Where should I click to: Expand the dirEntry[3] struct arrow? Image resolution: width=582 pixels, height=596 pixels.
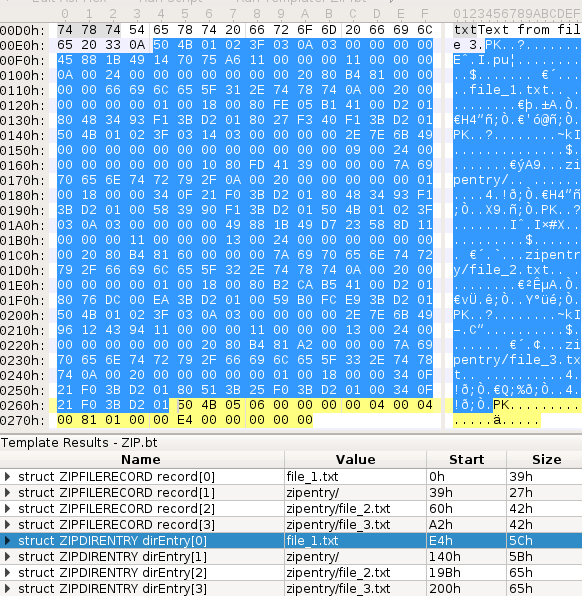[7, 589]
